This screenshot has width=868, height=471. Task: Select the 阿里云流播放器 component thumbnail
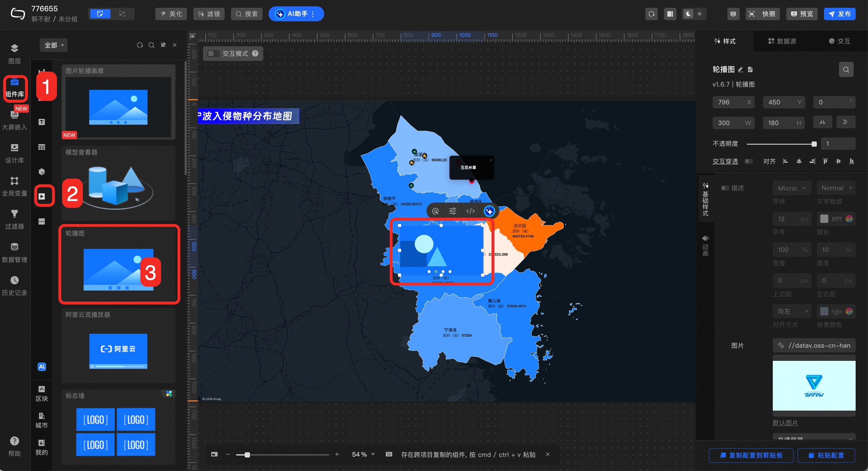(118, 351)
